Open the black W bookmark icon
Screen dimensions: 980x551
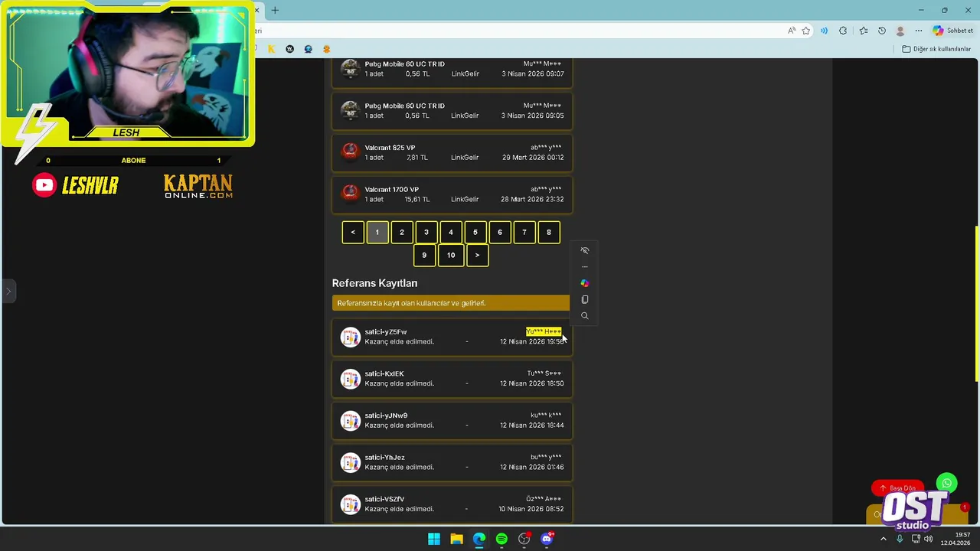289,49
